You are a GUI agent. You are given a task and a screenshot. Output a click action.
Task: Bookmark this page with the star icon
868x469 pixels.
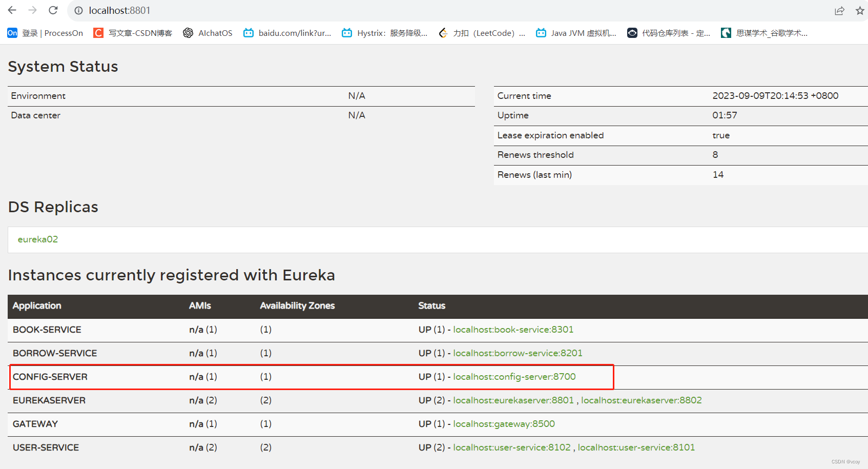[860, 11]
